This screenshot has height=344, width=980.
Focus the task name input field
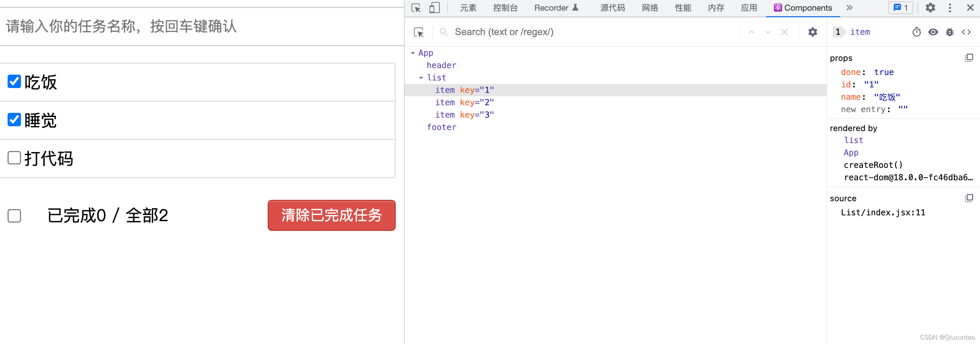tap(202, 26)
